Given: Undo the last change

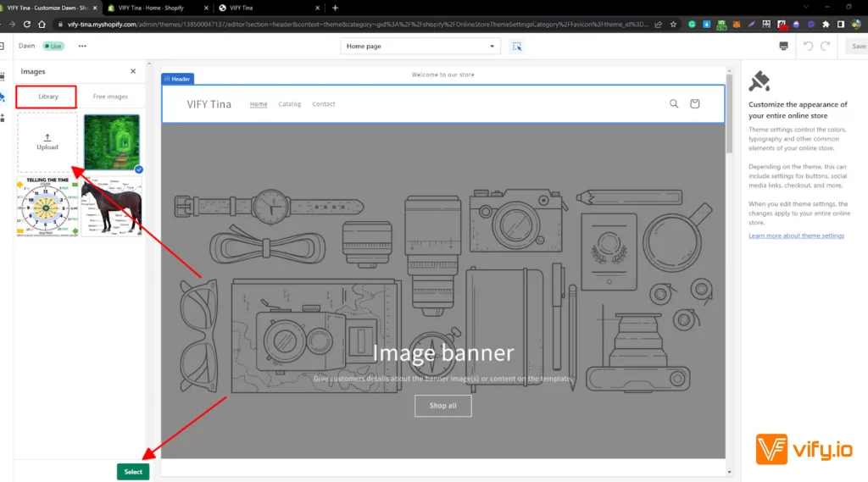Looking at the screenshot, I should click(x=808, y=46).
